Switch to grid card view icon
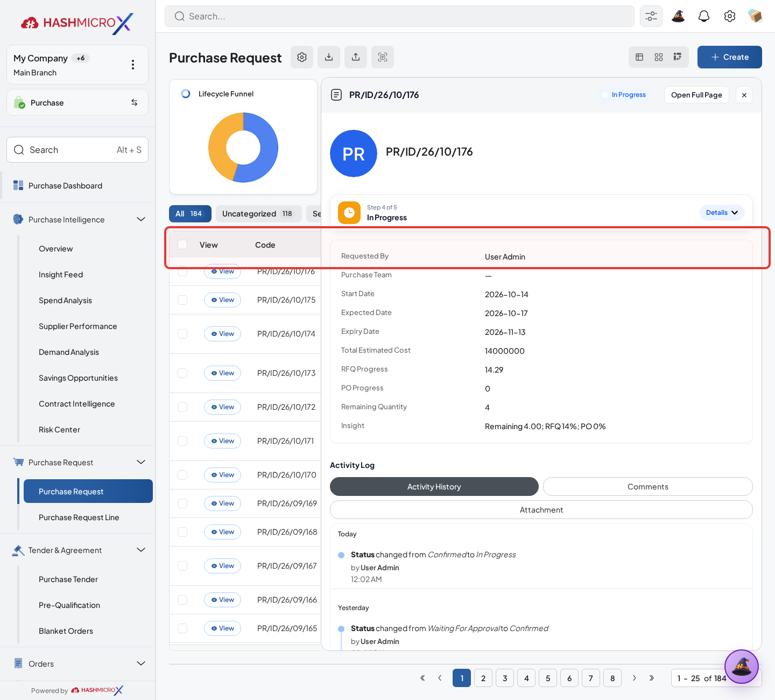Image resolution: width=775 pixels, height=700 pixels. point(659,57)
